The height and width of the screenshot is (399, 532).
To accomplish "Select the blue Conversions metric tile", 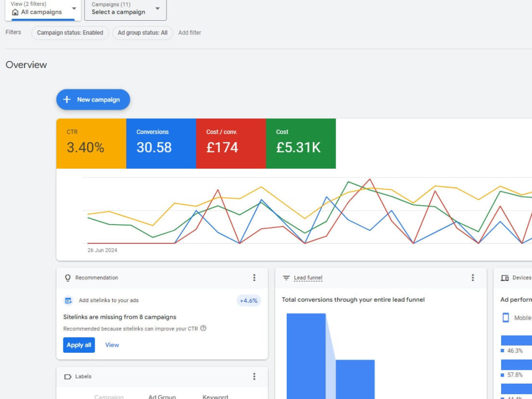I will (161, 144).
